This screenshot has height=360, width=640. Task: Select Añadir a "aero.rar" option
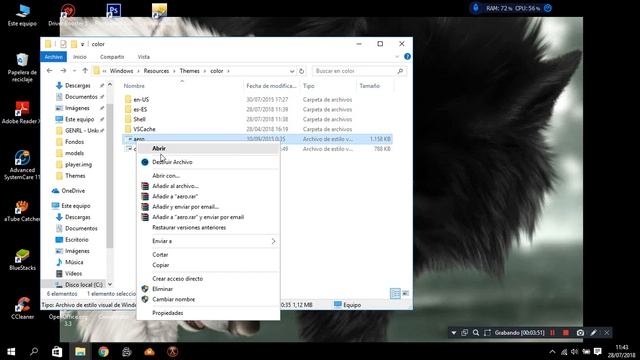208,196
